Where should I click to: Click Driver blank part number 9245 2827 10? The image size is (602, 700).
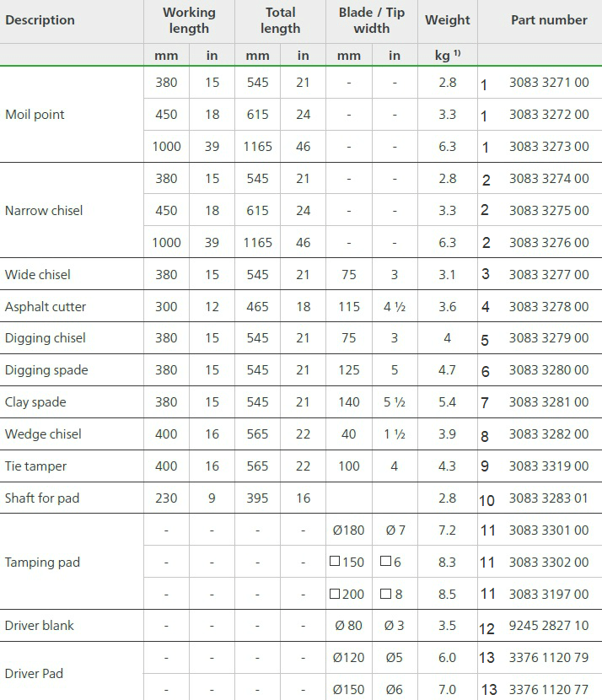[x=549, y=626]
